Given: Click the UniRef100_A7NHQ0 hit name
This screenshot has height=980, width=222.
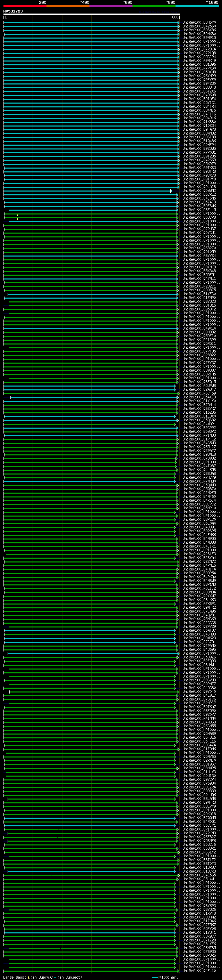Looking at the screenshot, I should 199,481.
